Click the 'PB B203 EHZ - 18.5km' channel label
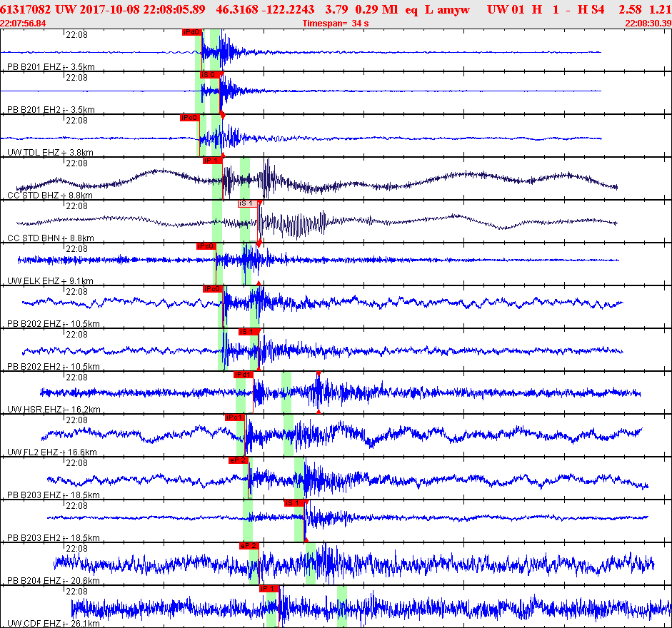This screenshot has width=672, height=628. [x=53, y=495]
